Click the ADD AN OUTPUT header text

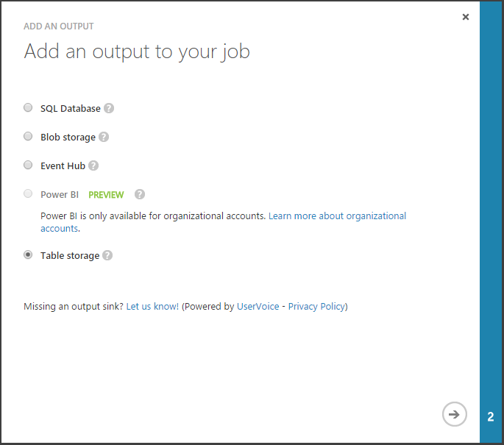click(59, 26)
